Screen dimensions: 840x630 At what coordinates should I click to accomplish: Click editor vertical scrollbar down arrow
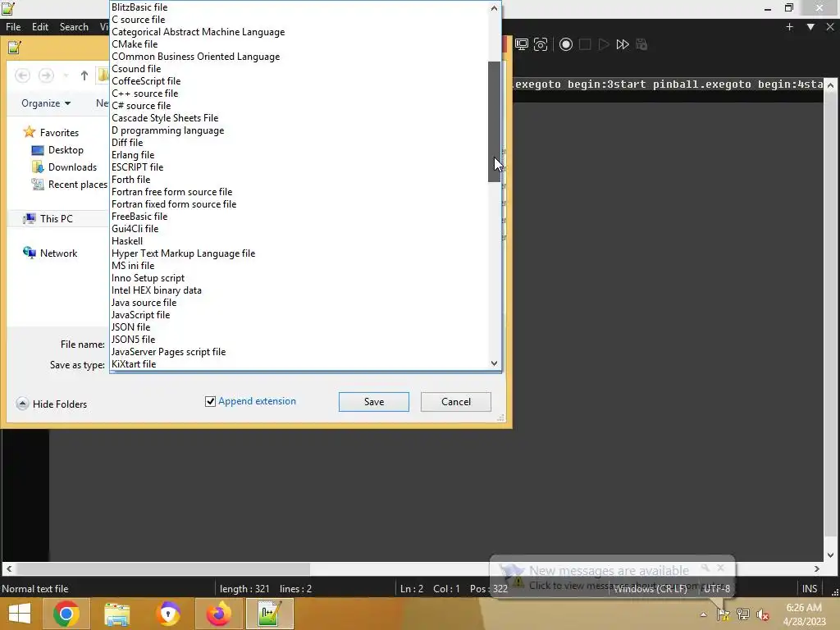830,555
